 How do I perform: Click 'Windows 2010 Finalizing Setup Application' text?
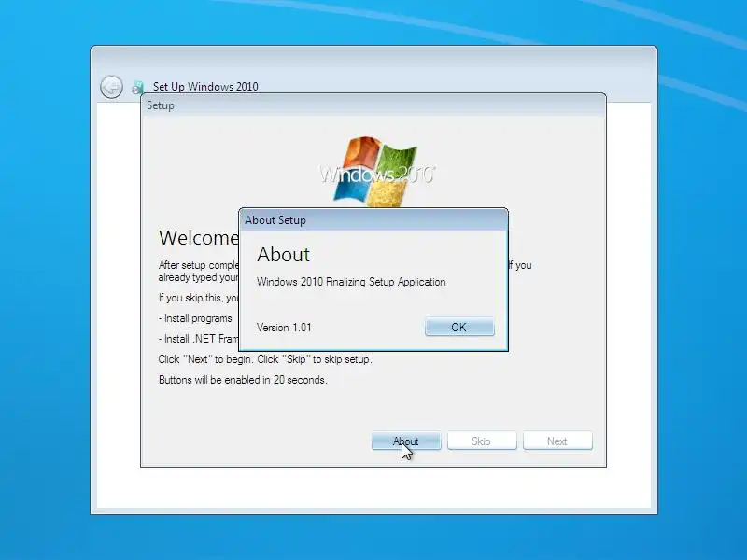[x=351, y=282]
